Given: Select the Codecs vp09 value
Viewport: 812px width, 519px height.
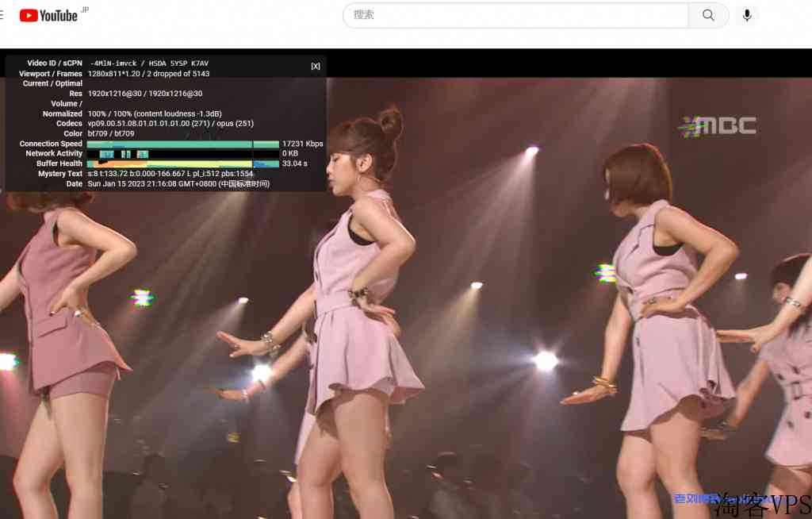Looking at the screenshot, I should pos(170,123).
